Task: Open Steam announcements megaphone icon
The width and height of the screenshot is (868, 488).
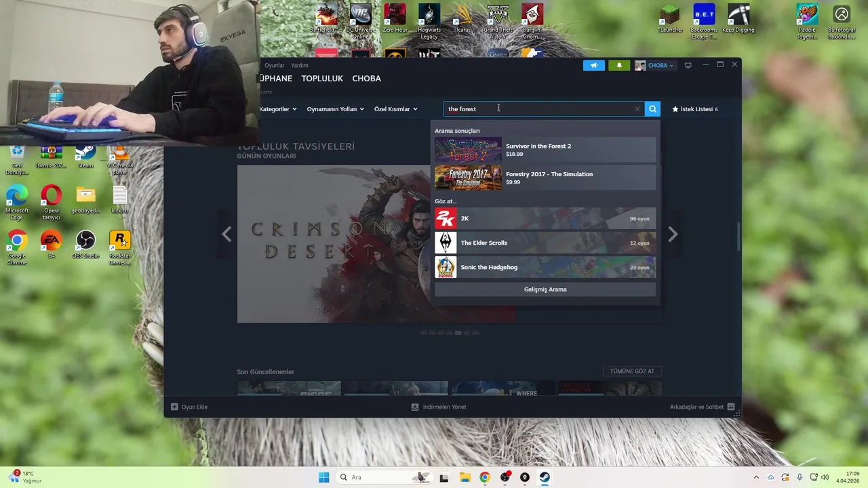Action: click(x=593, y=65)
